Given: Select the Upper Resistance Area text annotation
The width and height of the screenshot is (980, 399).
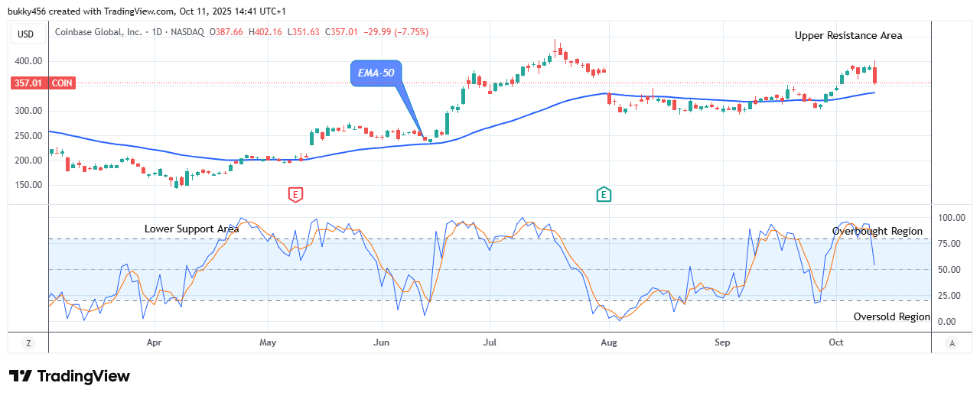Looking at the screenshot, I should [x=848, y=35].
